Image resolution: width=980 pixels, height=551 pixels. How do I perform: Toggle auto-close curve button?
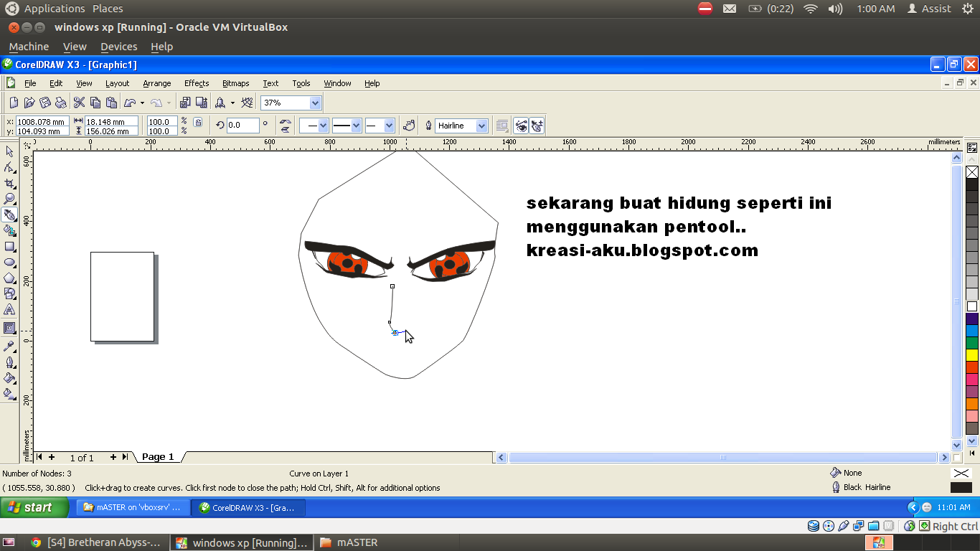click(409, 126)
